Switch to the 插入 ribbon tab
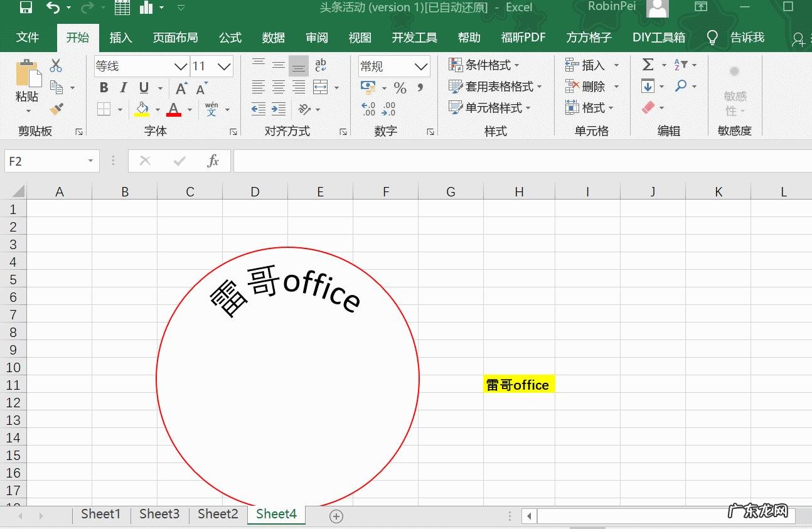Image resolution: width=812 pixels, height=529 pixels. point(120,37)
